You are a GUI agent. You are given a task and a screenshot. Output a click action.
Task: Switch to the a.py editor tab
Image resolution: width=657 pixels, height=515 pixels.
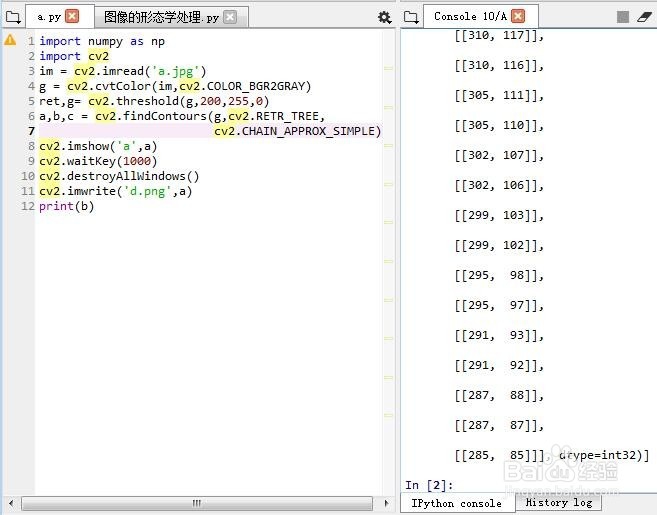pos(60,17)
